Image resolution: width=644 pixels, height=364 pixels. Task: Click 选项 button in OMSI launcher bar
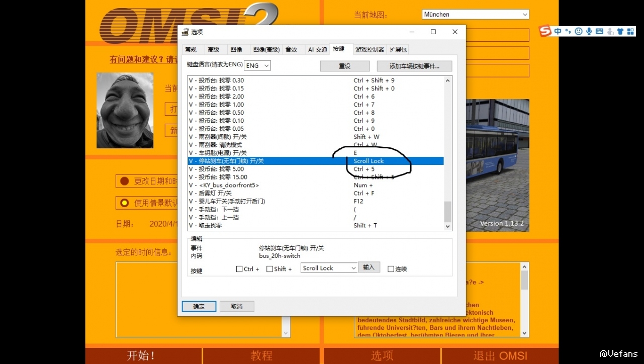(x=382, y=356)
